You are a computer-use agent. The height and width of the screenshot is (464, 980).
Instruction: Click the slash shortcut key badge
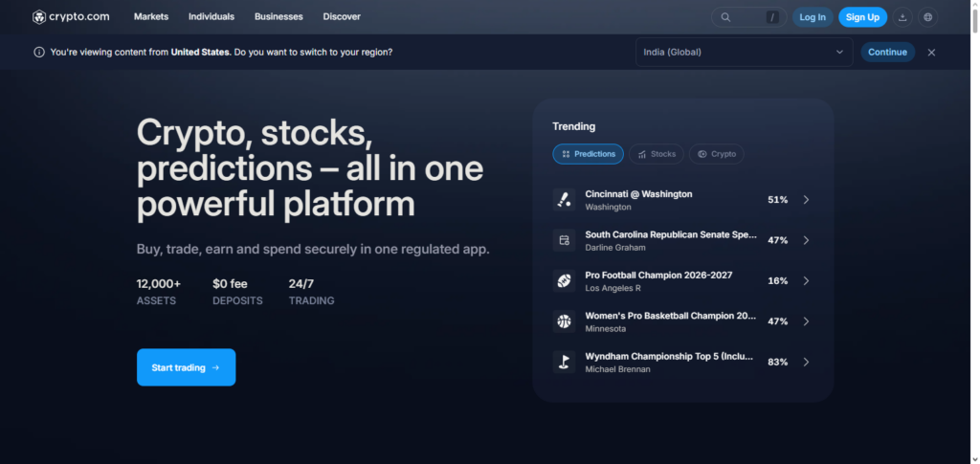(772, 17)
